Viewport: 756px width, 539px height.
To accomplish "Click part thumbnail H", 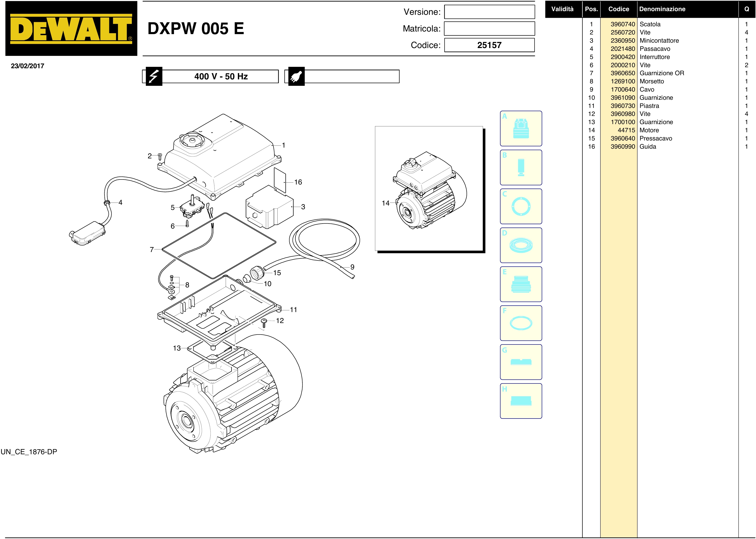I will (x=521, y=401).
